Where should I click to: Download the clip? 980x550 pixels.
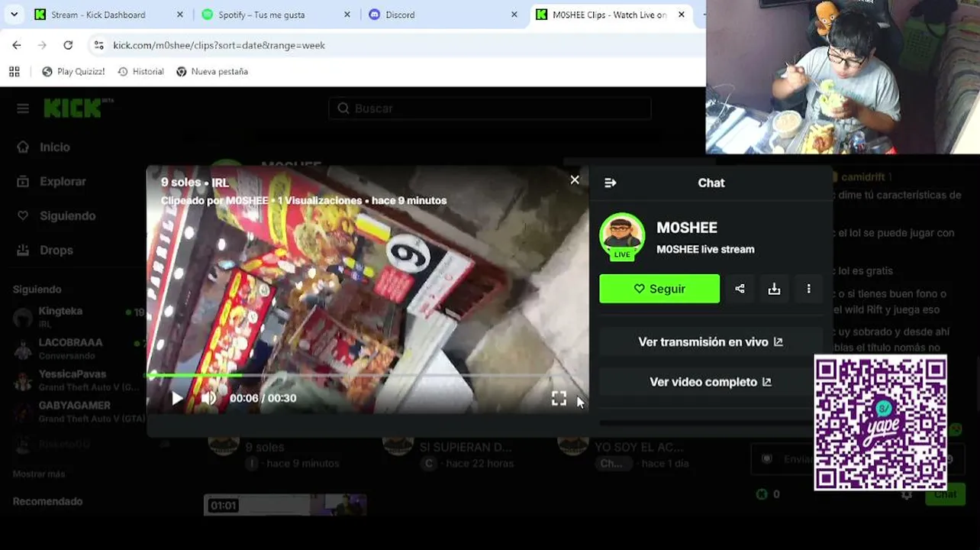point(774,289)
